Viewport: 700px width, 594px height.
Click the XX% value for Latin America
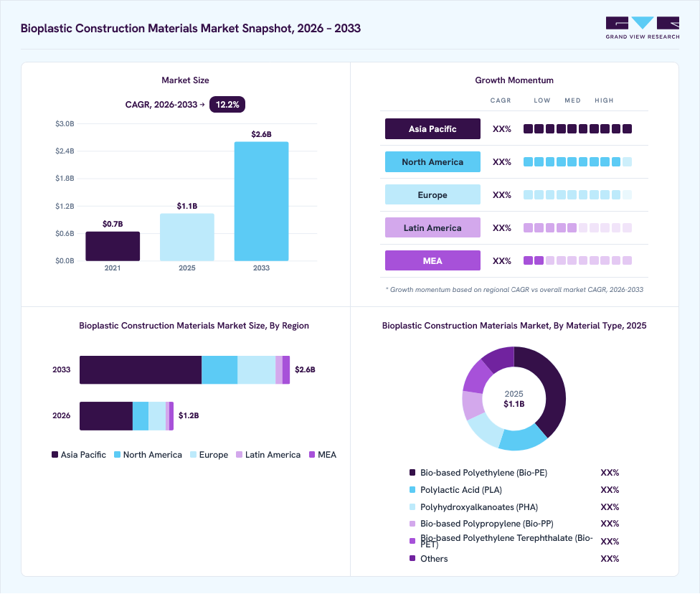[x=502, y=228]
